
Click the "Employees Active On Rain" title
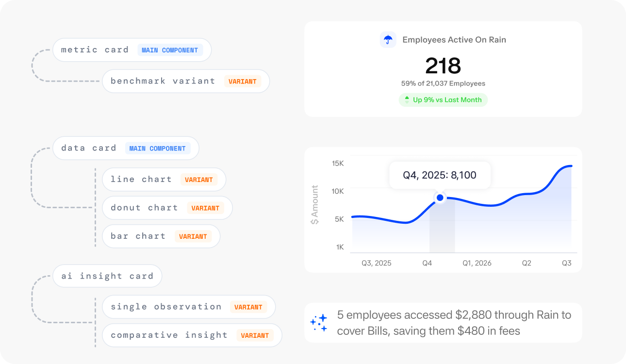click(x=454, y=40)
